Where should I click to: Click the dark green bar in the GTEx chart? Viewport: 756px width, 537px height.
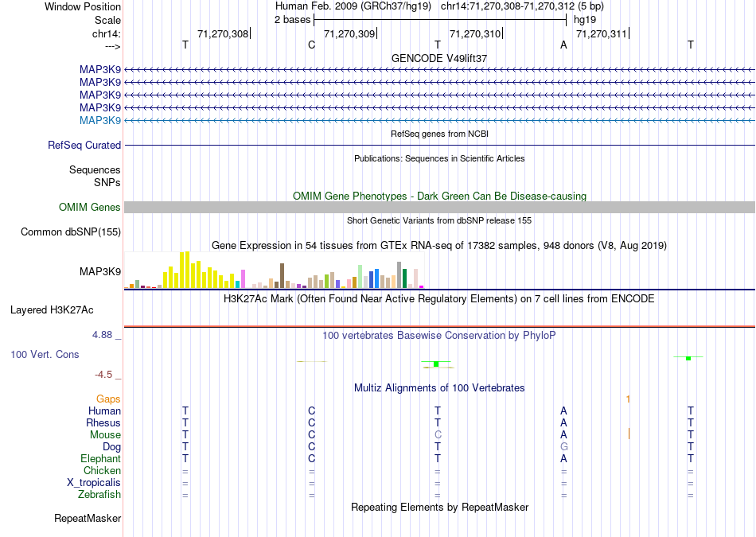tap(404, 278)
